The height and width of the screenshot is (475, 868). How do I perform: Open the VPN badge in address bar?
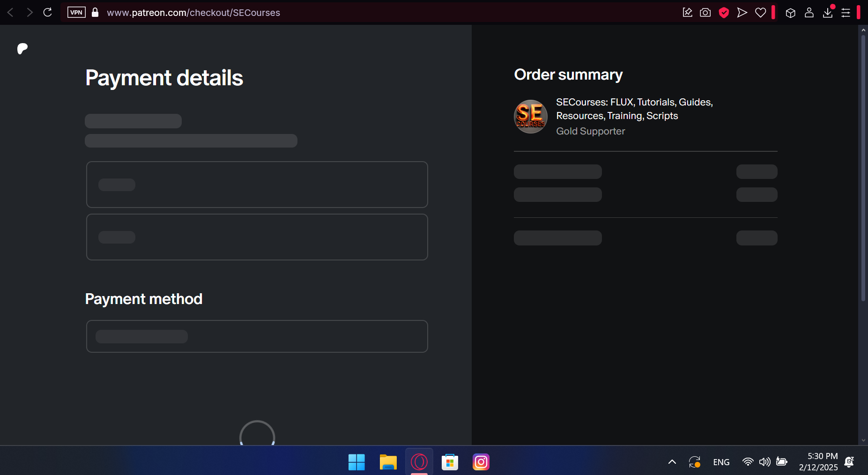[x=76, y=13]
